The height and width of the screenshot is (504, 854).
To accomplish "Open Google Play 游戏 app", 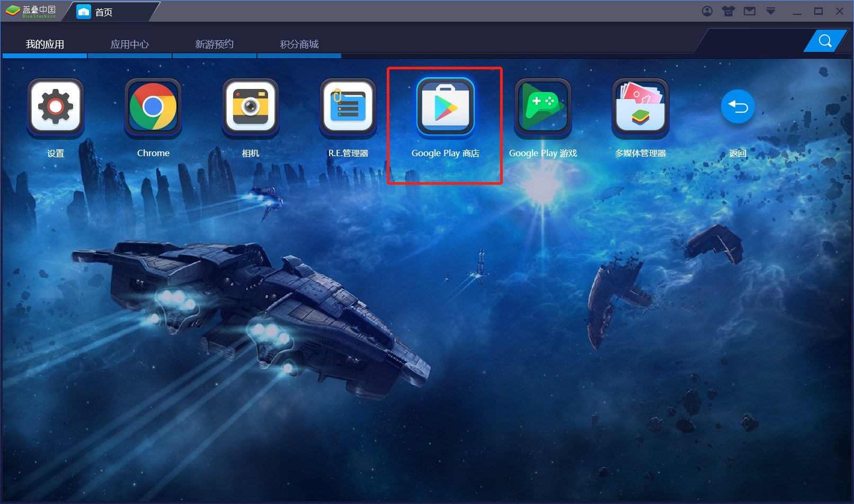I will coord(543,107).
